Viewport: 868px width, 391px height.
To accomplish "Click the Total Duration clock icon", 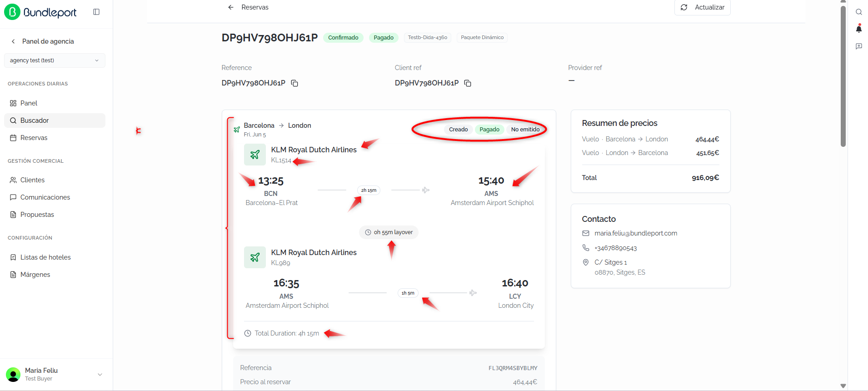I will (248, 333).
